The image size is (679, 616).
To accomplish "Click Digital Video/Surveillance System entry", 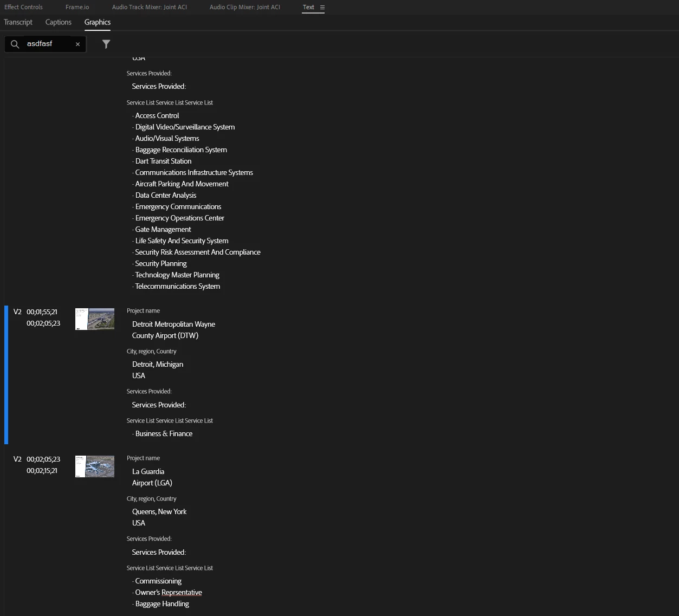I will click(x=185, y=127).
